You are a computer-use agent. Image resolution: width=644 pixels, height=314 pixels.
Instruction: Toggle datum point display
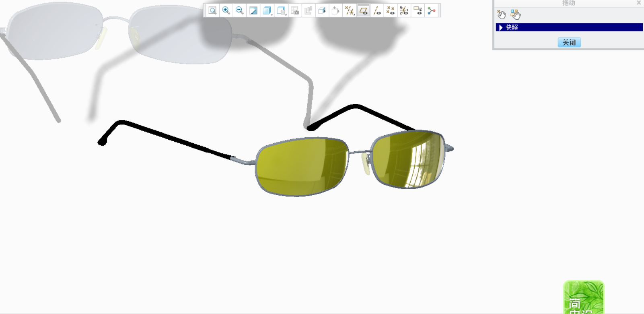coord(390,10)
